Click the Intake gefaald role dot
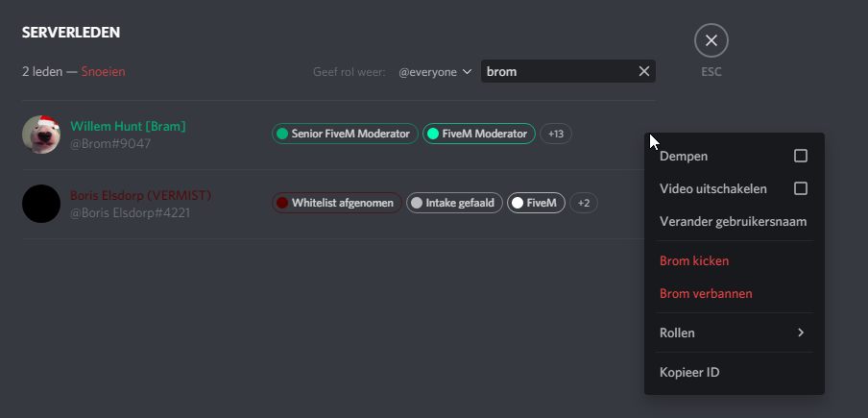The width and height of the screenshot is (868, 418). [x=416, y=204]
